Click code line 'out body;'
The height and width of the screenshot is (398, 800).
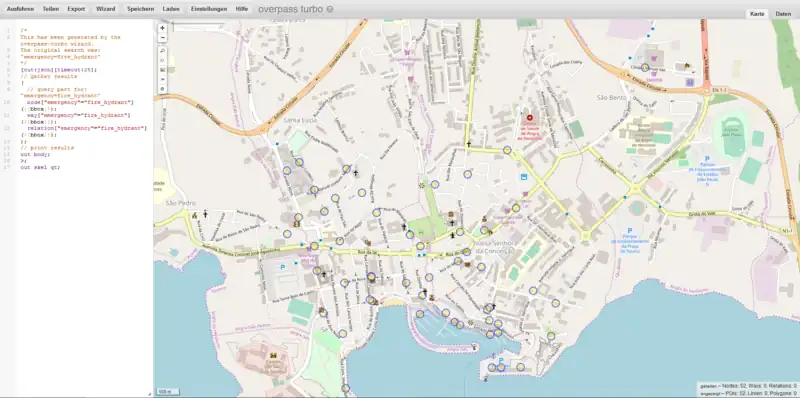click(35, 154)
